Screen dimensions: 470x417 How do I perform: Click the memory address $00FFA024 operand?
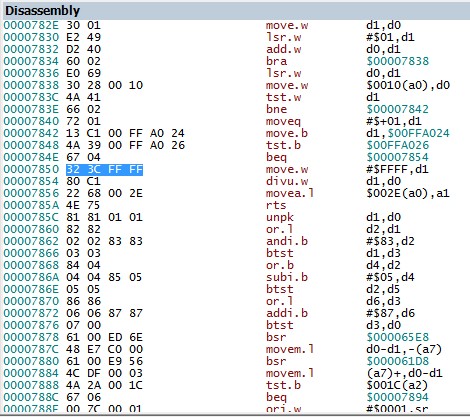point(418,133)
